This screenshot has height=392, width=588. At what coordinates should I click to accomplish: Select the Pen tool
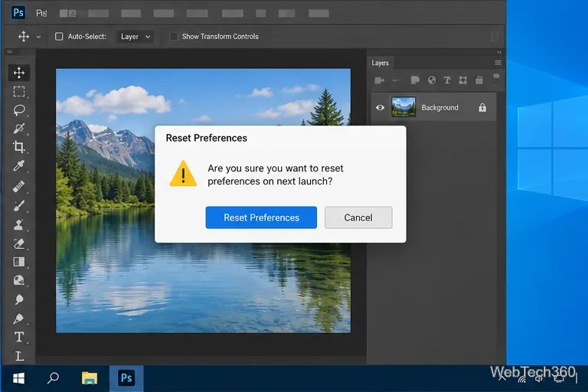[x=19, y=318]
